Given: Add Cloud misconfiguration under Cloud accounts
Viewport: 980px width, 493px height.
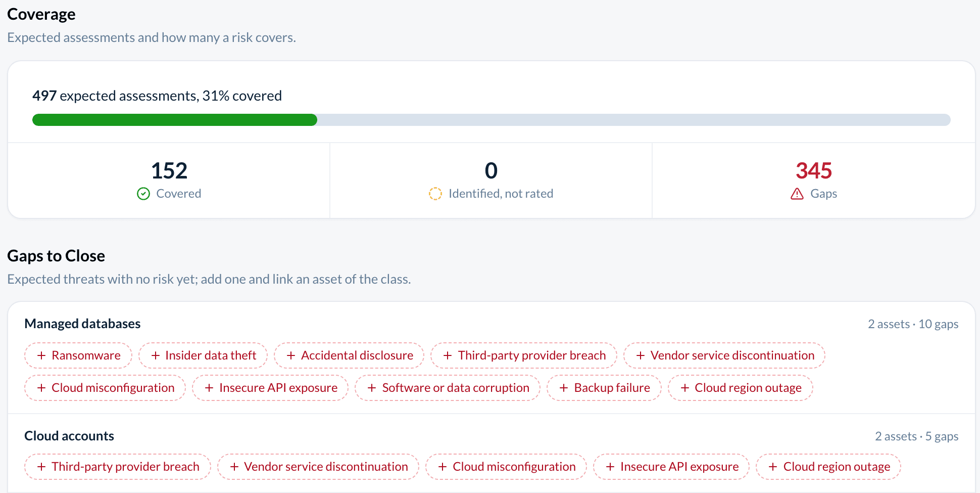Looking at the screenshot, I should 506,467.
